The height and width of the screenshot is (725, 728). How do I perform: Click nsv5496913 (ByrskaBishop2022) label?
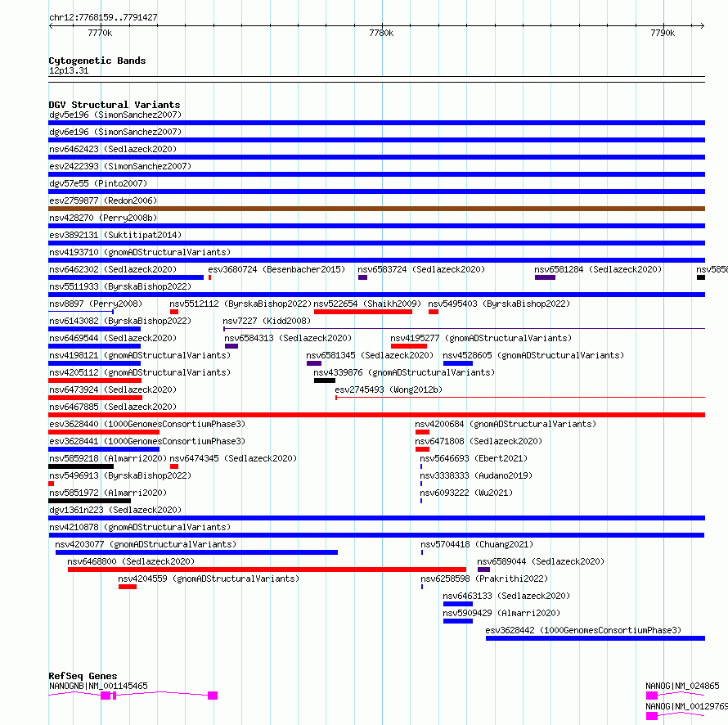tap(120, 475)
